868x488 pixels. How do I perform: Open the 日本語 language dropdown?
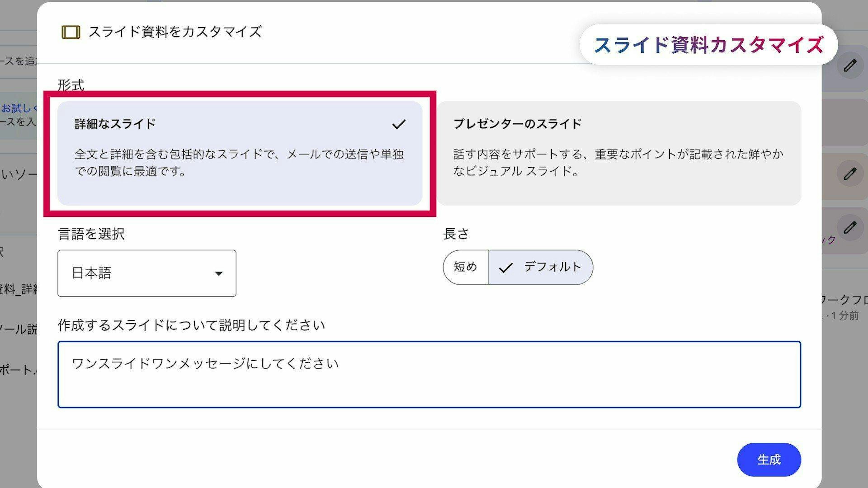146,273
